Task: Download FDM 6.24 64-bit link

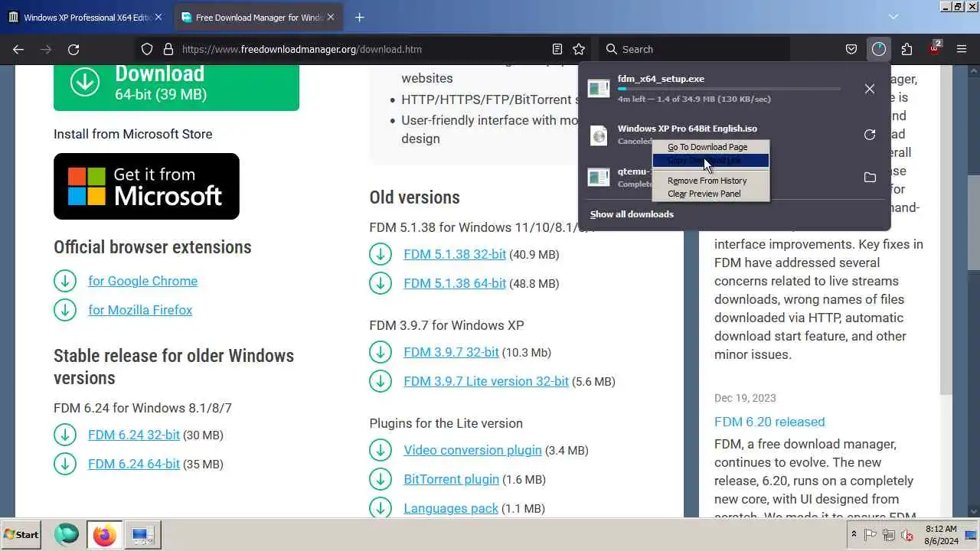Action: click(134, 464)
